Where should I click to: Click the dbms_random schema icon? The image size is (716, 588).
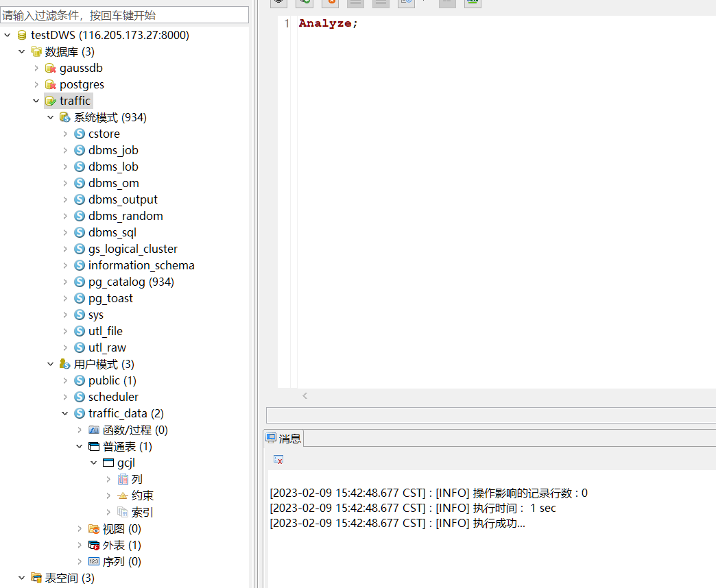80,216
